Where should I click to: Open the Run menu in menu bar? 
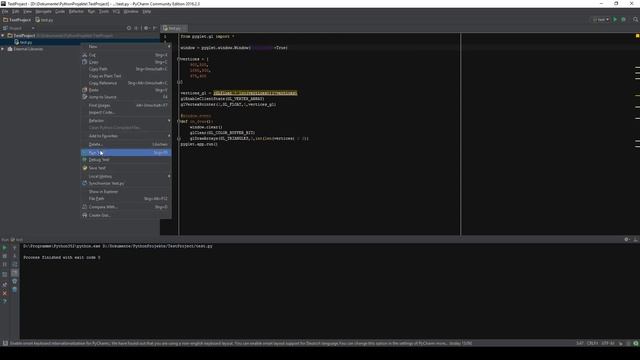click(x=91, y=11)
